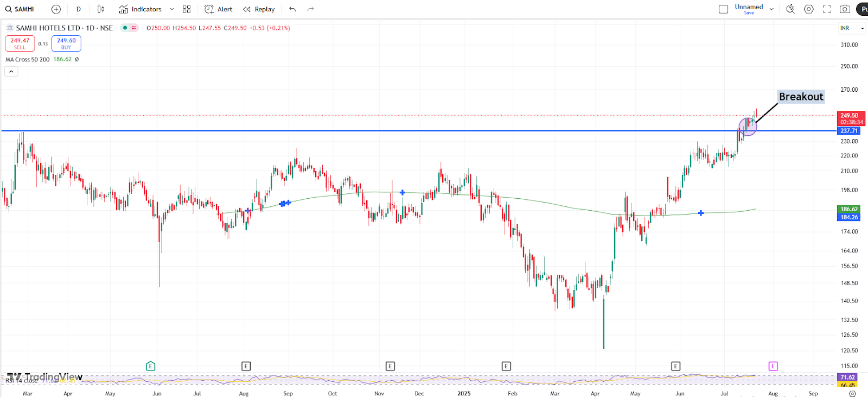Enter fullscreen mode
The image size is (868, 397).
827,9
